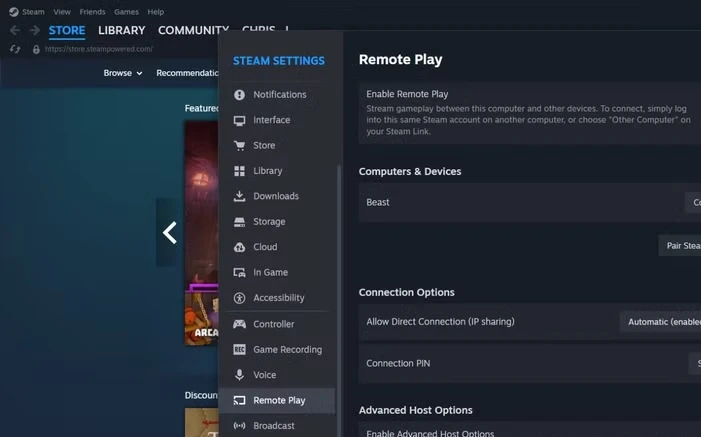
Task: Go forward with the right arrow navigation icon
Action: point(34,30)
